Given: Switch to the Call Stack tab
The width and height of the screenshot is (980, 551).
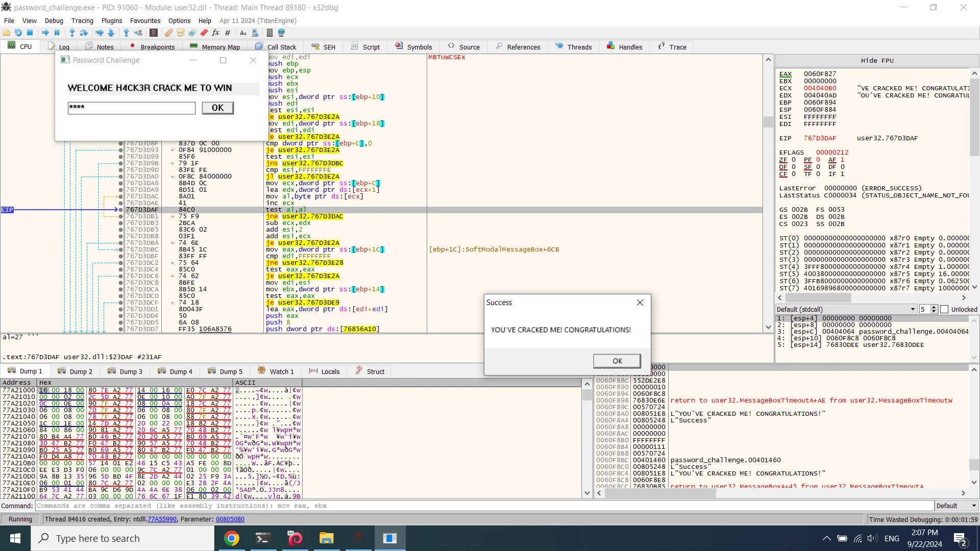Looking at the screenshot, I should [276, 47].
